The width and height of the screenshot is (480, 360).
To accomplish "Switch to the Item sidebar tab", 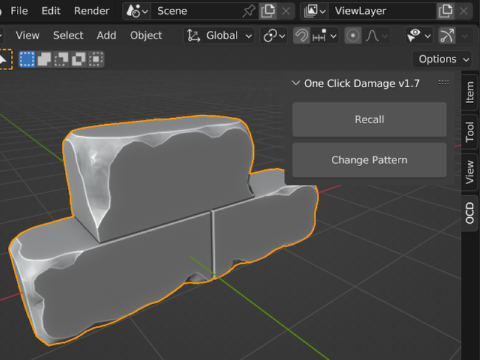I will tap(469, 93).
